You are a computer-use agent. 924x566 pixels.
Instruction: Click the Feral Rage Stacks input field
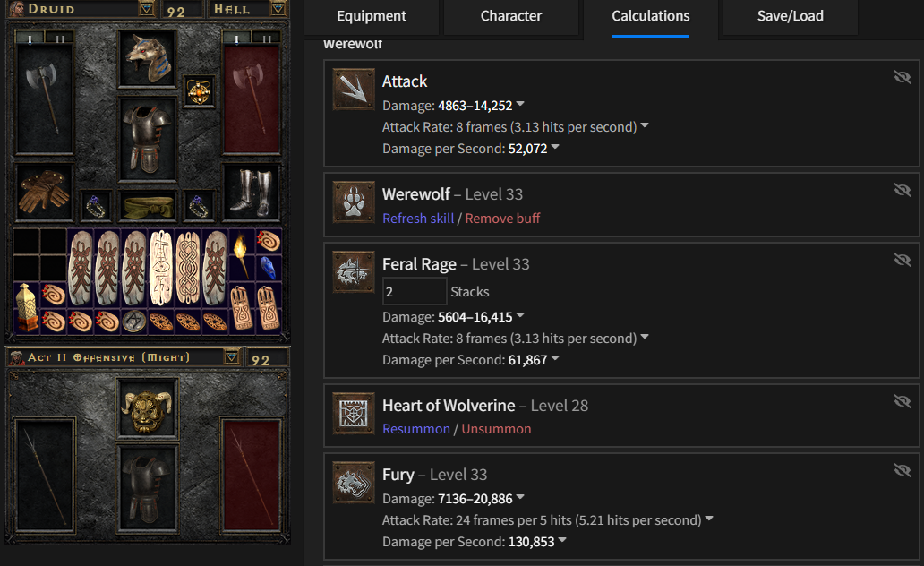[415, 291]
